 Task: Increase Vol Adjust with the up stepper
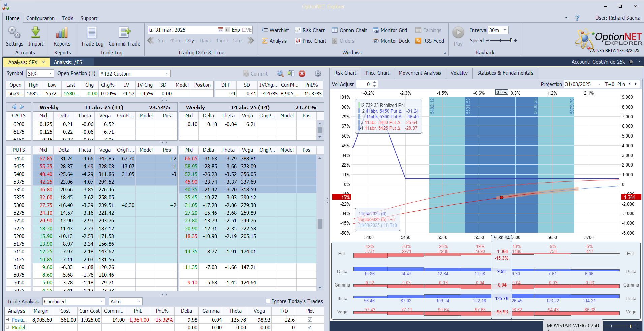(375, 82)
